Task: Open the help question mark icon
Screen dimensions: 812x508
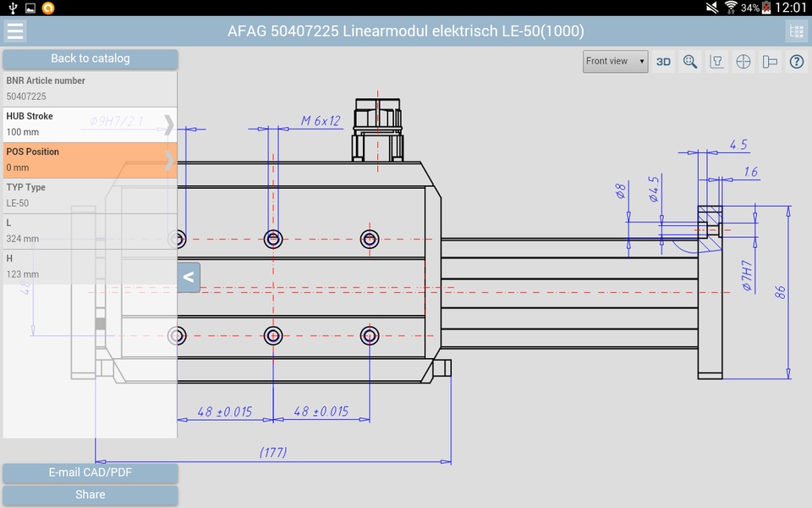Action: click(x=797, y=62)
